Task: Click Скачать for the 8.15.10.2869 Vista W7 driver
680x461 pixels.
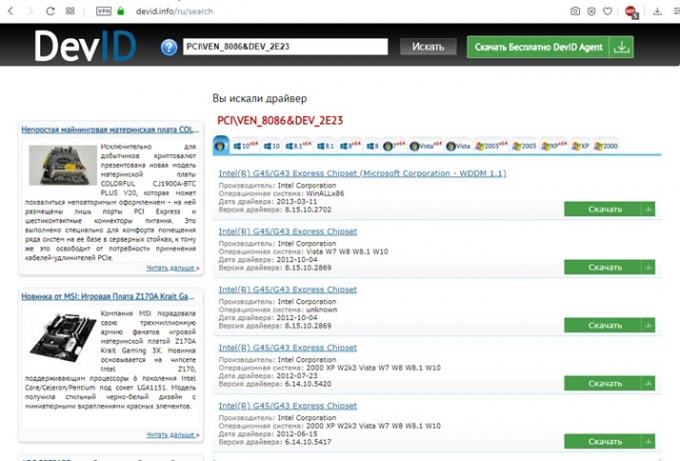Action: 603,267
